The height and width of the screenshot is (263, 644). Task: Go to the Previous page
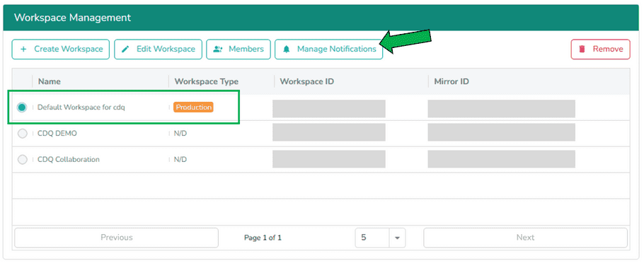(x=117, y=238)
